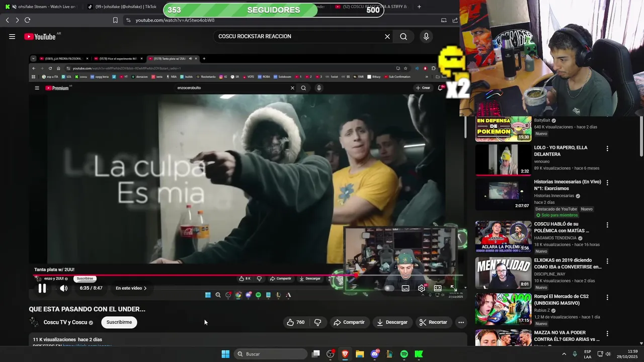
Task: Open ESP LAA language switcher
Action: [x=588, y=354]
